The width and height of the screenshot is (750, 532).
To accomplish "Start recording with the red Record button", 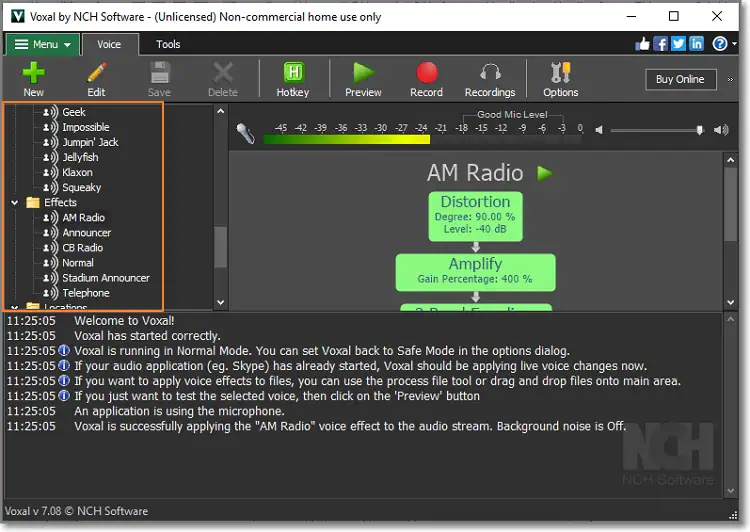I will (426, 73).
